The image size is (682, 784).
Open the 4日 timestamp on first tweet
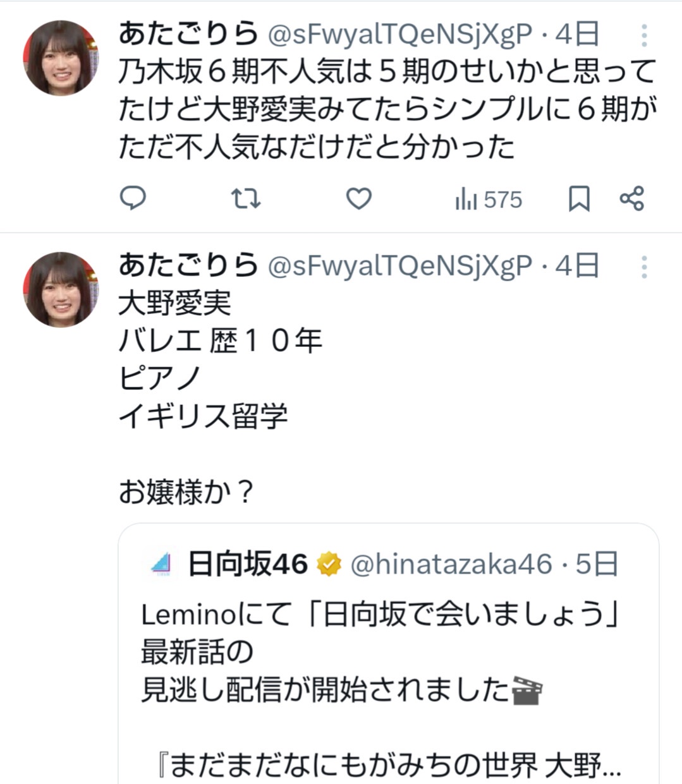coord(576,34)
